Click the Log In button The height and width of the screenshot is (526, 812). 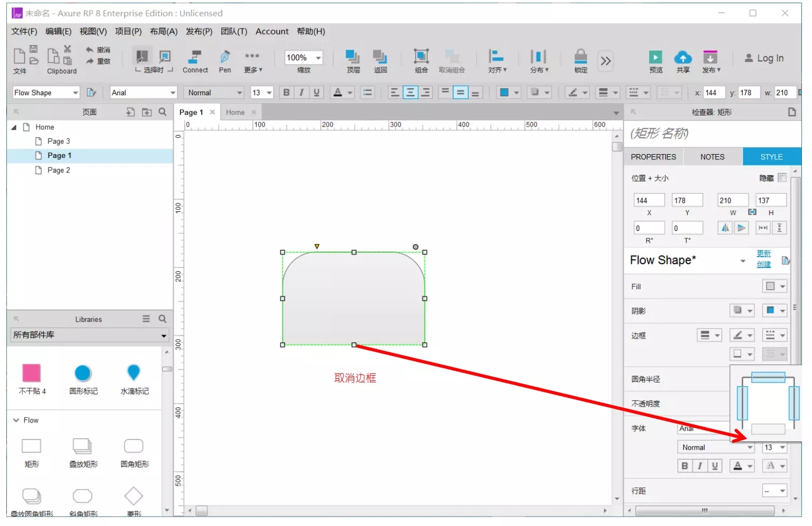(764, 58)
